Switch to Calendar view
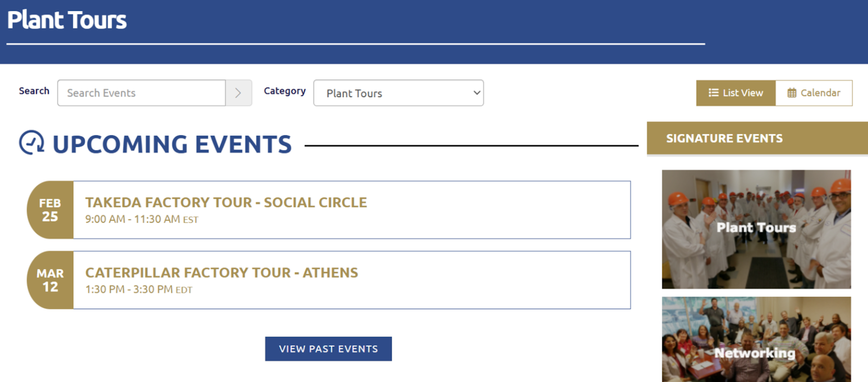The image size is (868, 382). 814,93
